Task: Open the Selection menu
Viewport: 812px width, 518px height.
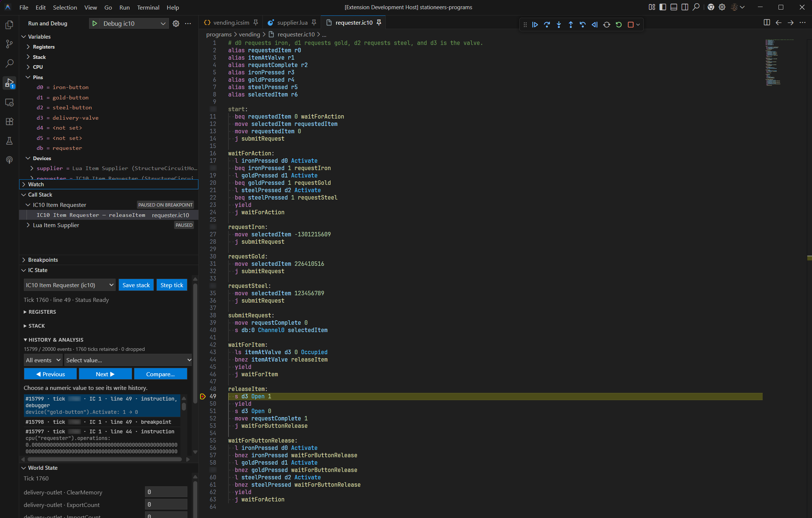Action: tap(65, 7)
